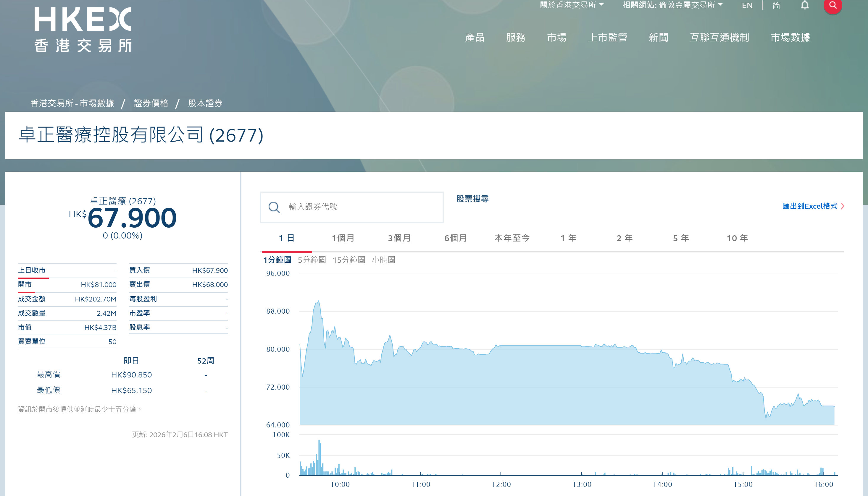868x496 pixels.
Task: Expand the 相關網站 dropdown
Action: [673, 5]
